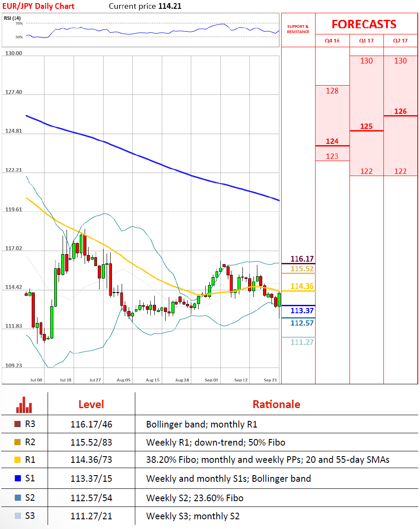Click the 128 forecast in Q4 16
Image resolution: width=420 pixels, height=529 pixels.
click(332, 91)
